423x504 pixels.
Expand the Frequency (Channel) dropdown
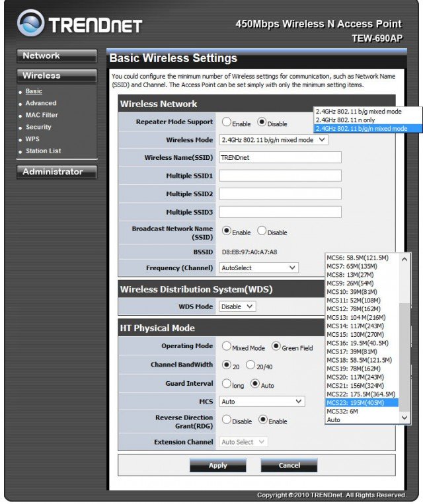[x=258, y=268]
